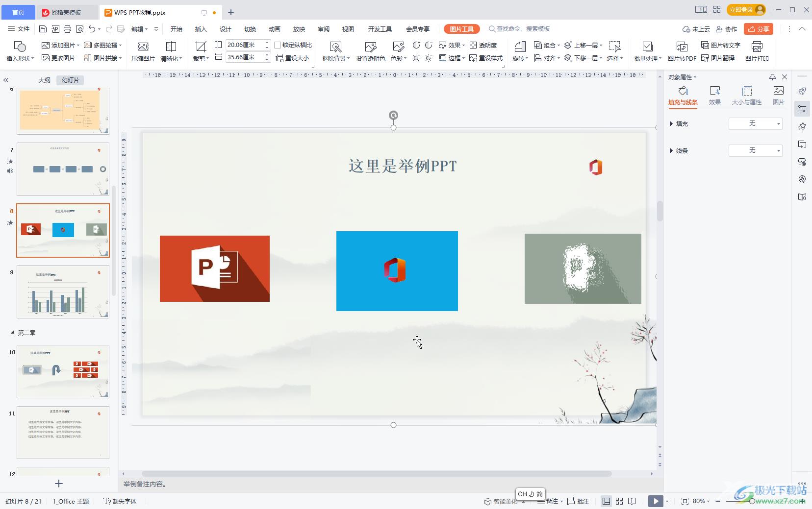
Task: Click Reset size (重设大小) button
Action: point(292,58)
